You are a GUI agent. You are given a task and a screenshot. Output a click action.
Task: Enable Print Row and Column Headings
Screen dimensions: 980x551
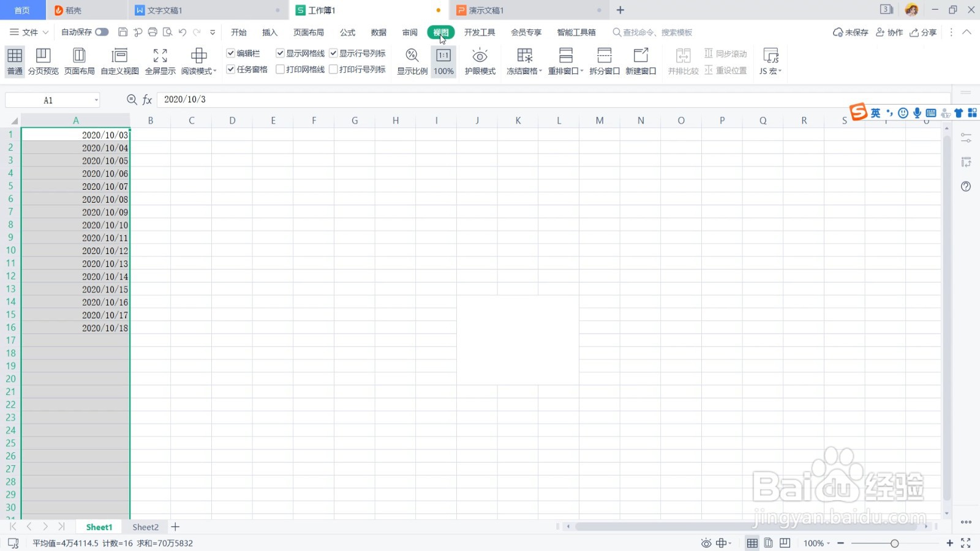333,69
